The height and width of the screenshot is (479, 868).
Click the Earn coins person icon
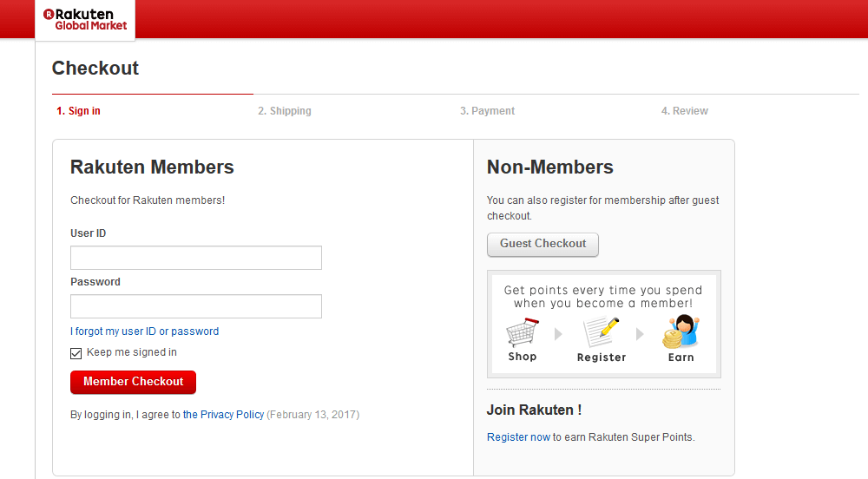[681, 331]
